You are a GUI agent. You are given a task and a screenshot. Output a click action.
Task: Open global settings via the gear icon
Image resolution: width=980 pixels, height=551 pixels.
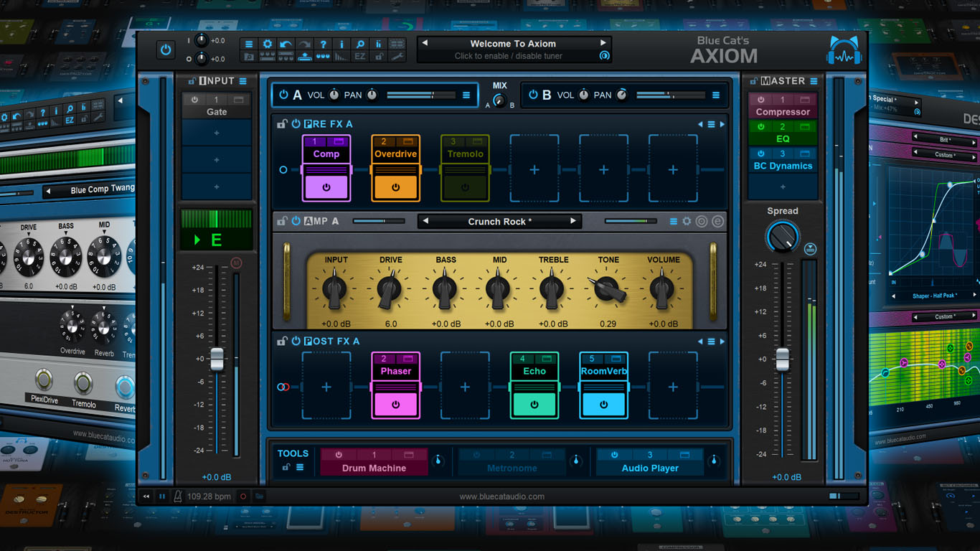pos(268,44)
